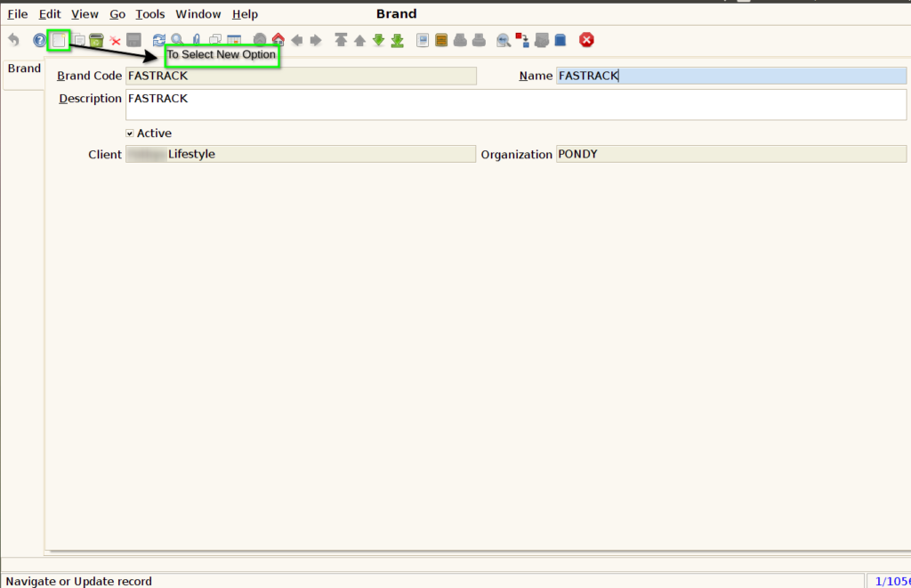
Task: Jump to the first record icon
Action: (341, 40)
